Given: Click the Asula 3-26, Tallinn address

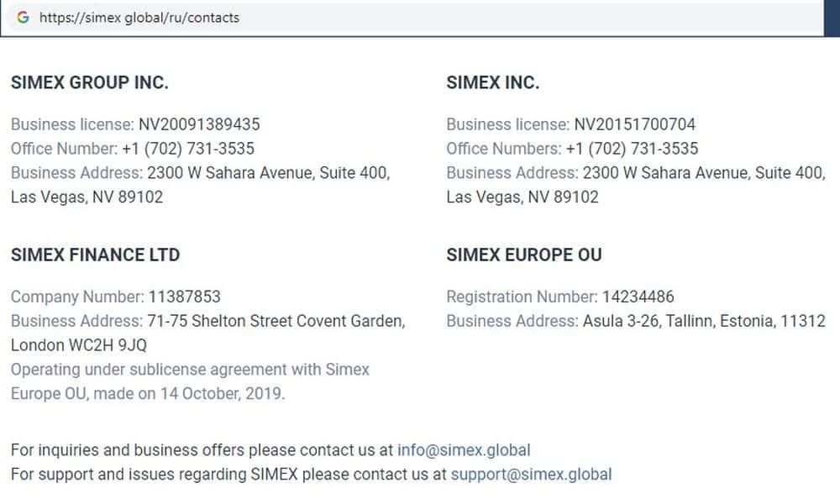Looking at the screenshot, I should (x=704, y=321).
